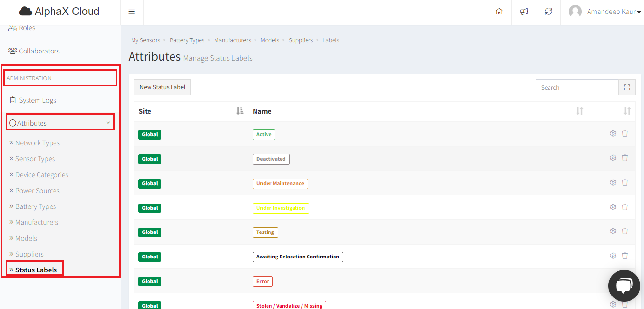
Task: Click the hamburger menu icon
Action: pyautogui.click(x=132, y=12)
